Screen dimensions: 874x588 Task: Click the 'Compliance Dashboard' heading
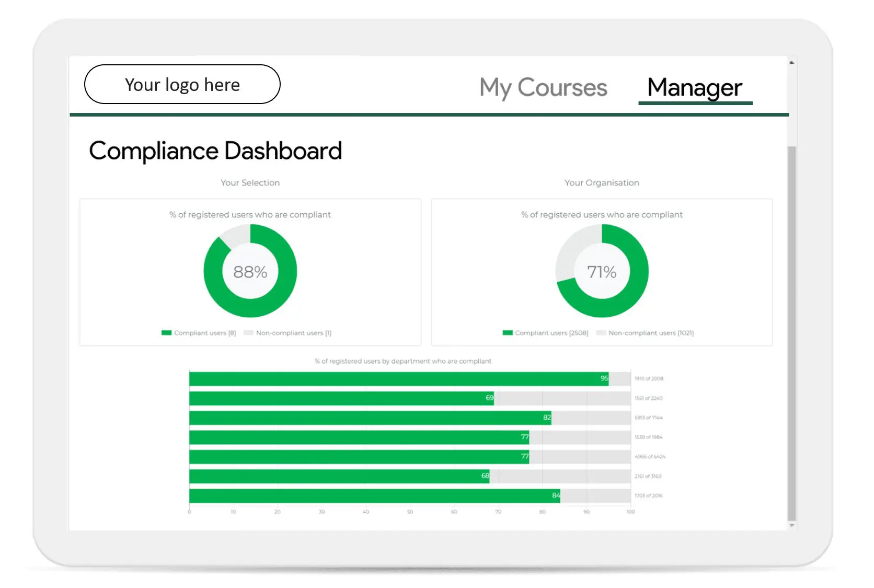pos(215,151)
